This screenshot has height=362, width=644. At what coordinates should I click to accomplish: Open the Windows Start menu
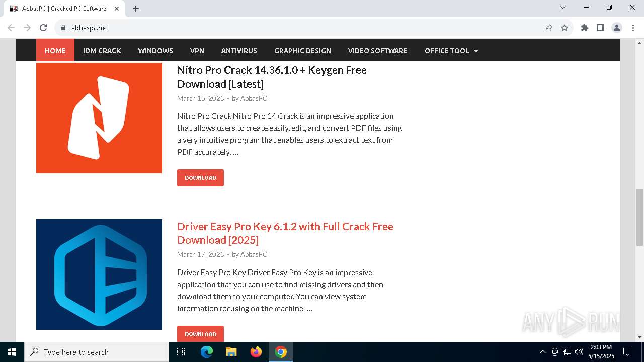point(12,352)
